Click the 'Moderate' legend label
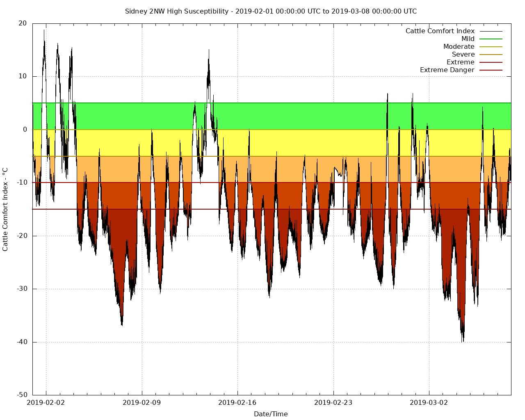 tap(459, 47)
